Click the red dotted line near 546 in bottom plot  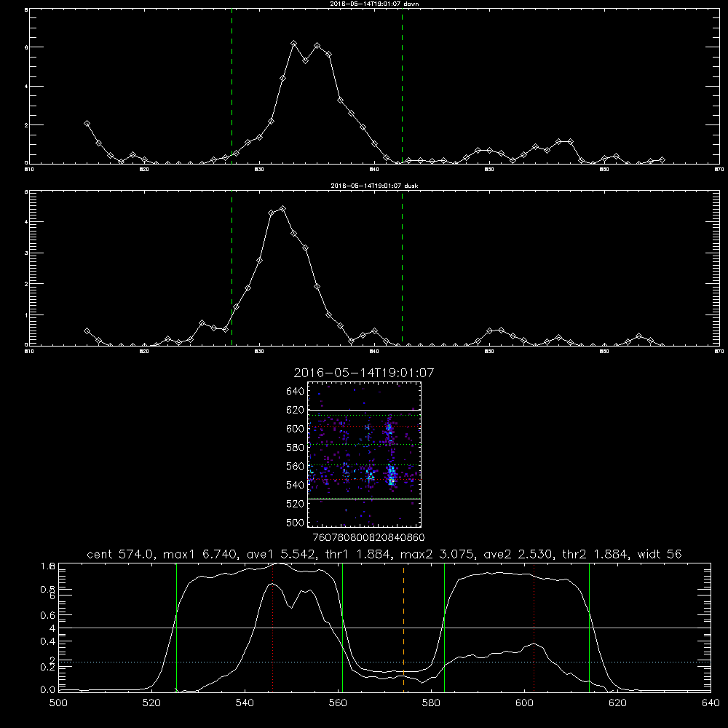tap(272, 628)
